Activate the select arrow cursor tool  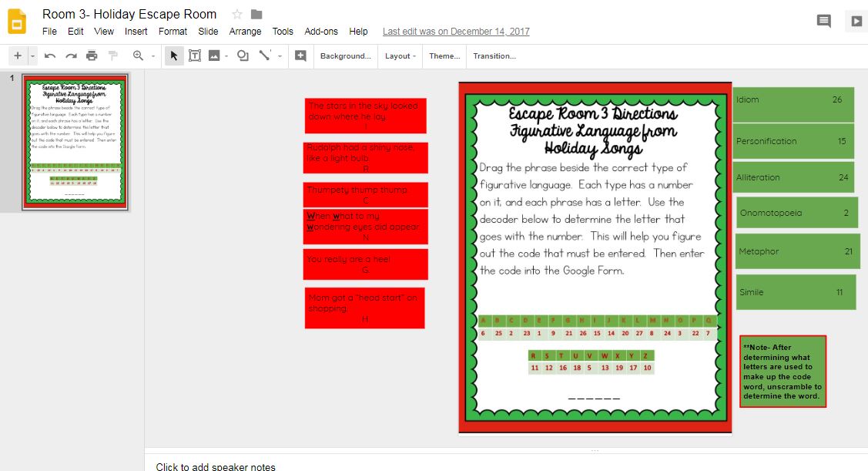(173, 56)
